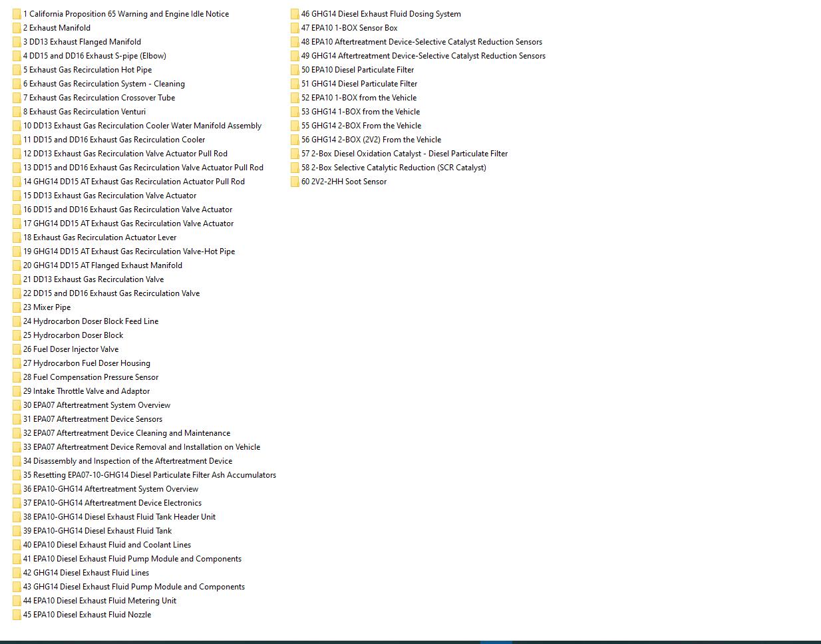Select '17 GHG14 DD15 AT Exhaust Gas Recirculation Valve Actuator'
Image resolution: width=821 pixels, height=644 pixels.
[x=128, y=224]
